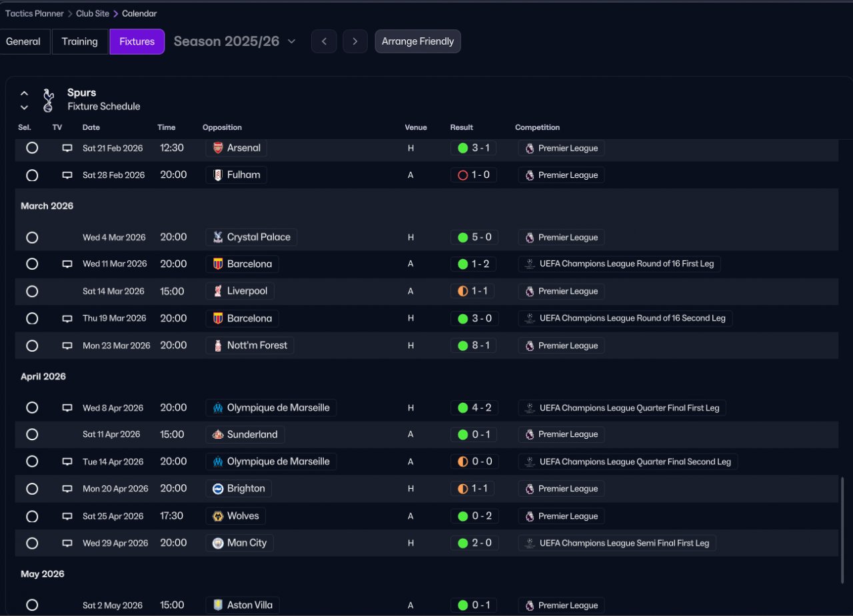The width and height of the screenshot is (853, 616).
Task: Click the red loss indicator for Fulham
Action: [463, 175]
